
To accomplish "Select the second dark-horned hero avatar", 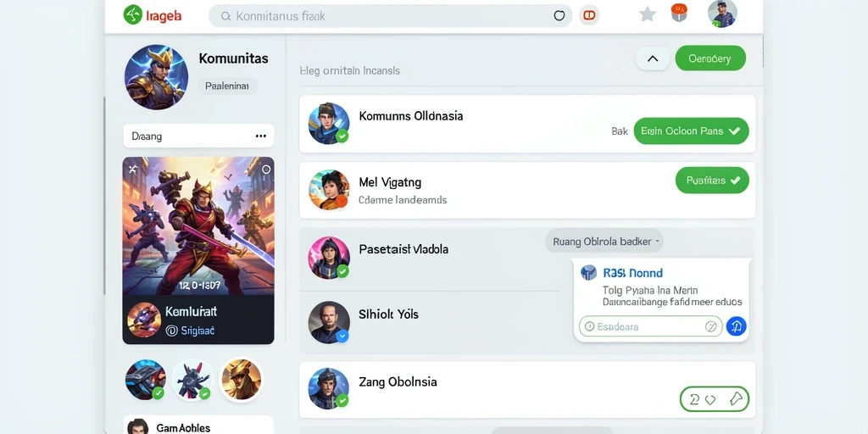I will [192, 380].
